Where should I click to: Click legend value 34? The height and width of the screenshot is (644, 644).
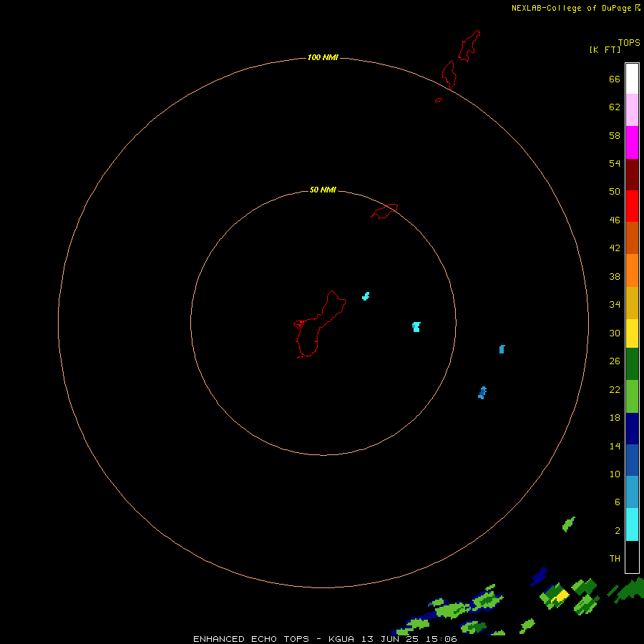coord(615,305)
